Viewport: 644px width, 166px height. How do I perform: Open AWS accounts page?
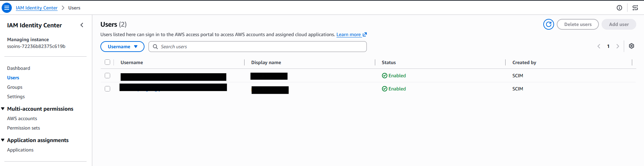pos(22,118)
